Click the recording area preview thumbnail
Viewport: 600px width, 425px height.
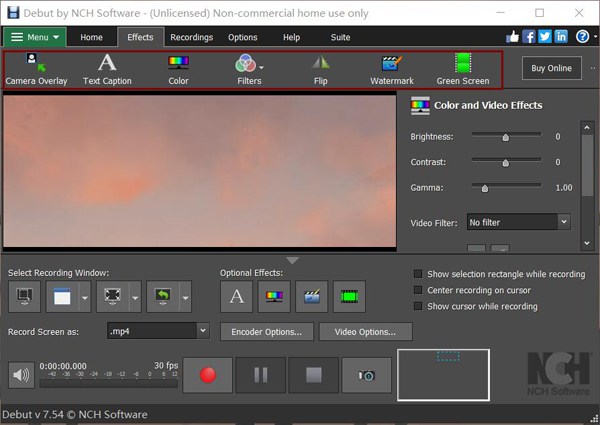point(443,375)
